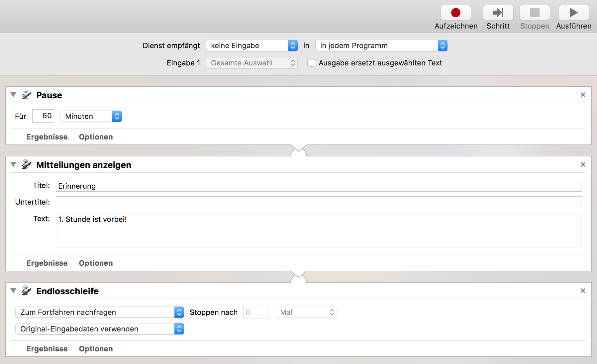Click the 'Mitteilungen anzeigen' action title
Image resolution: width=597 pixels, height=364 pixels.
[84, 165]
